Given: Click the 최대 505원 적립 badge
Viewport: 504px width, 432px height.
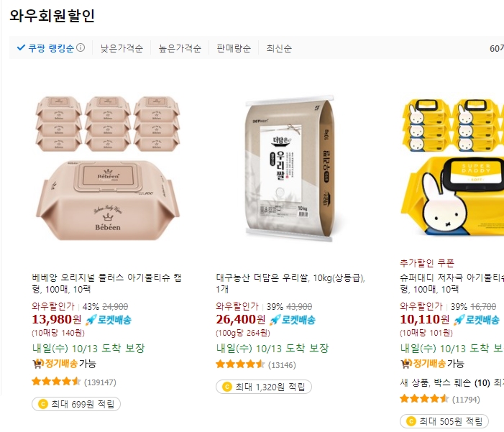Looking at the screenshot, I should coord(444,421).
